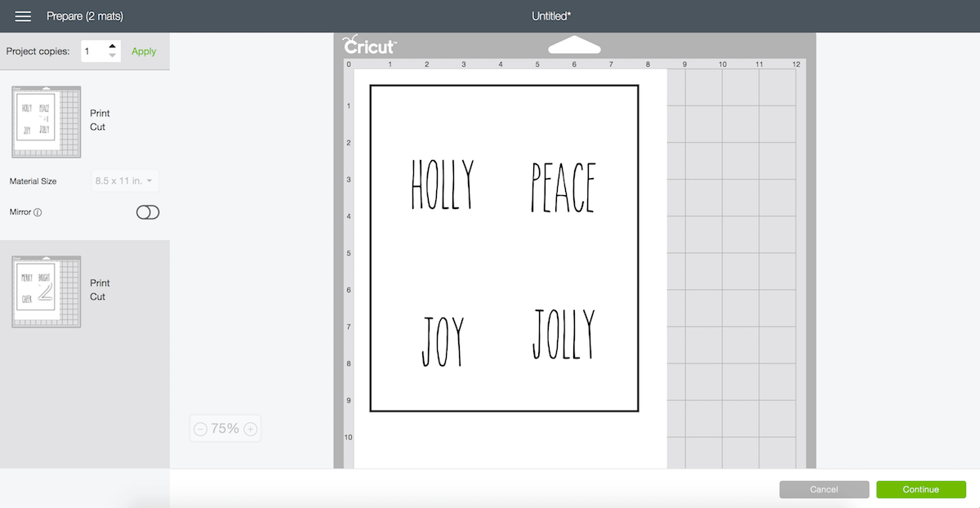The width and height of the screenshot is (980, 508).
Task: Open the hamburger menu
Action: (x=23, y=16)
